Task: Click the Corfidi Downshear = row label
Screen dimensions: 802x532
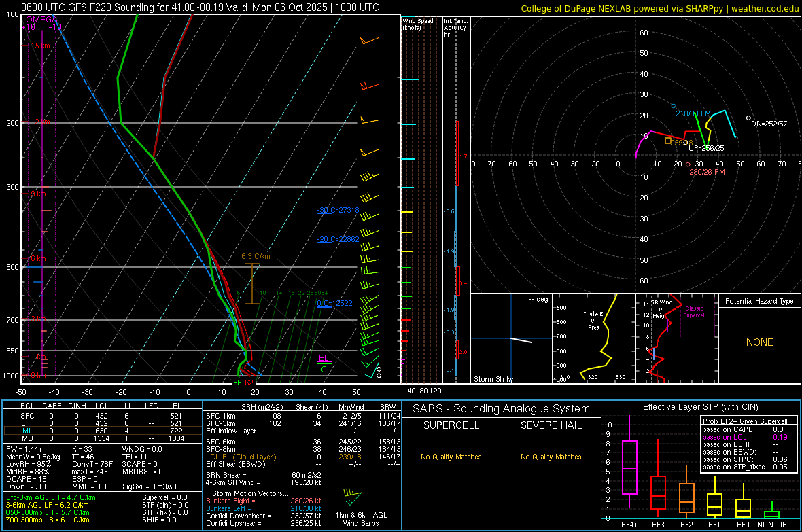Action: click(x=239, y=516)
